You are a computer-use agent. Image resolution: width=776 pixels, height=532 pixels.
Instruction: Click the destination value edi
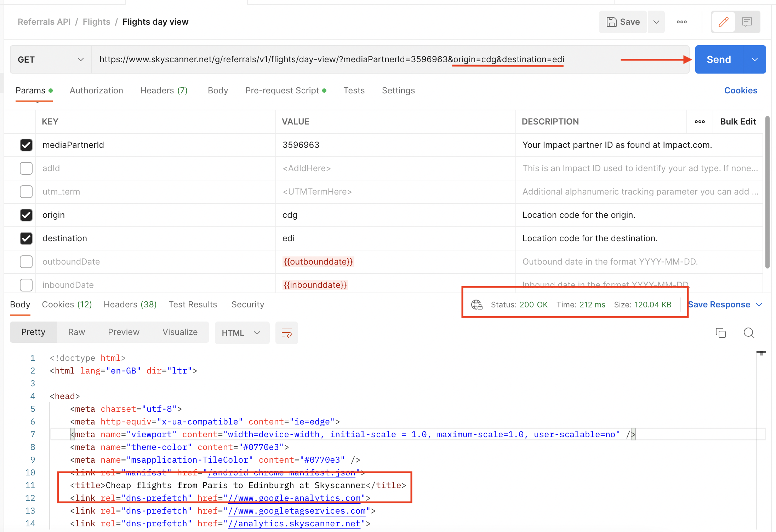(x=289, y=238)
